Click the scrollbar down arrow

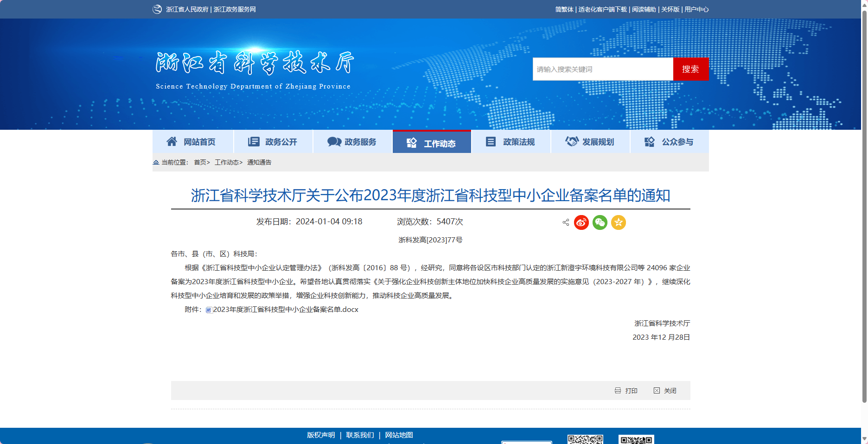coord(864,439)
